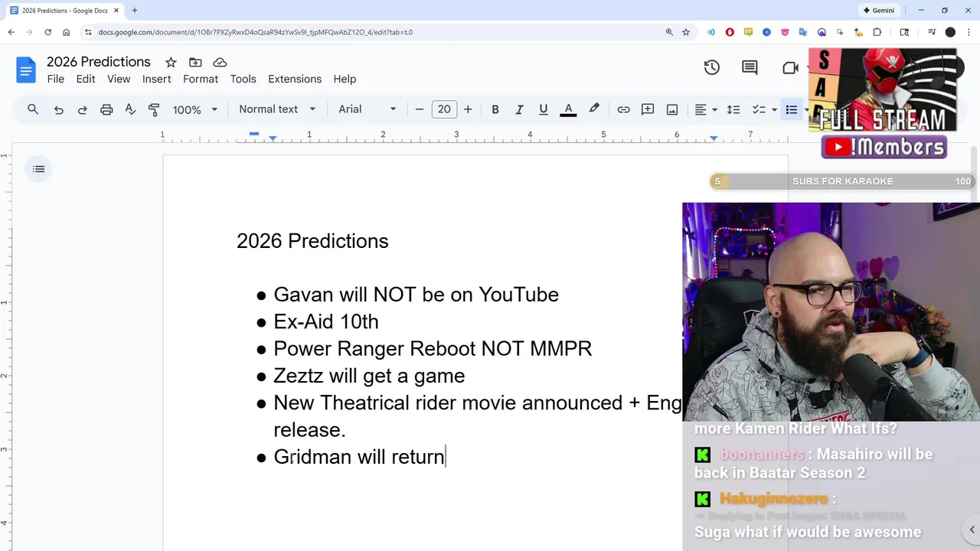980x551 pixels.
Task: Open the Edit menu
Action: tap(86, 79)
